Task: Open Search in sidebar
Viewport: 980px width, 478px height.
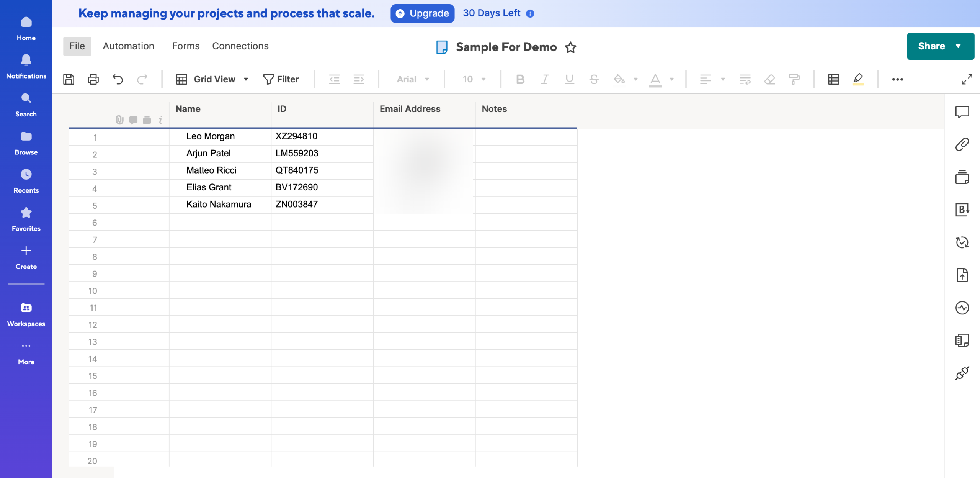Action: 26,105
